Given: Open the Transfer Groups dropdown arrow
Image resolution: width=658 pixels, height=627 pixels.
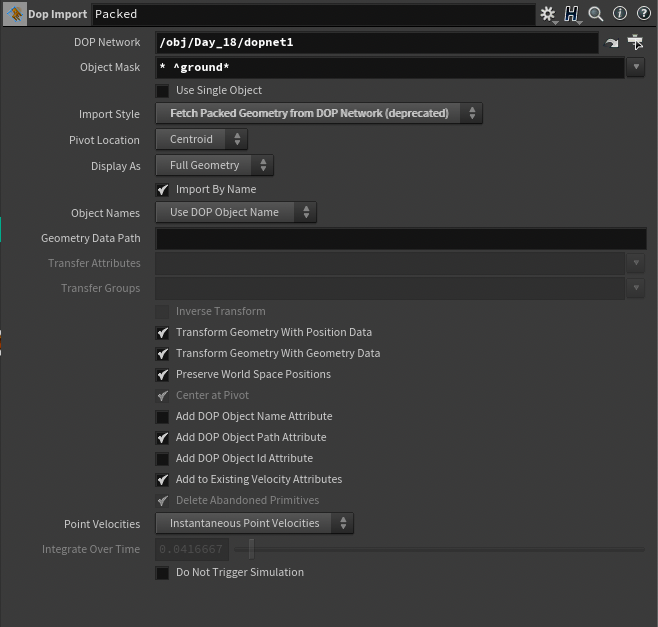Looking at the screenshot, I should point(636,288).
